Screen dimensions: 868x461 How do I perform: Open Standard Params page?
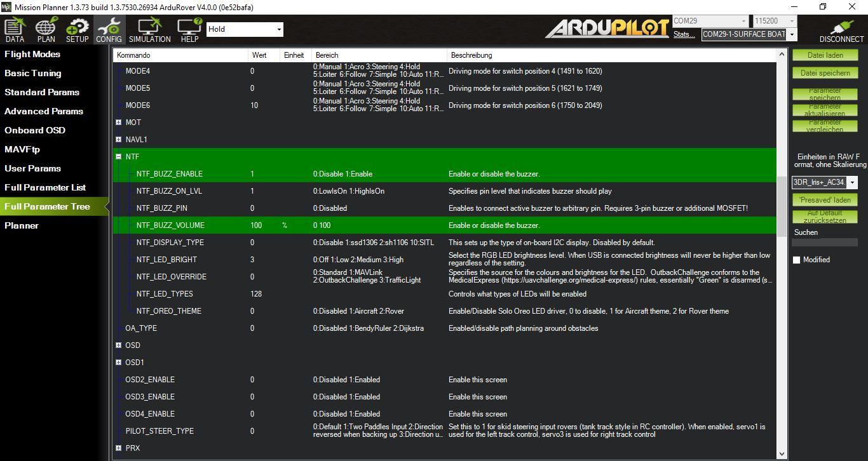(x=42, y=92)
